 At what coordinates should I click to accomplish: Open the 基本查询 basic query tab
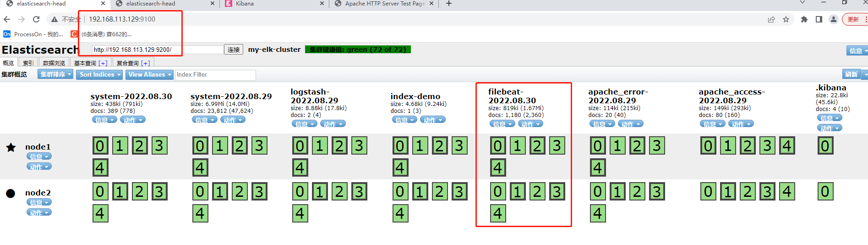tap(90, 63)
